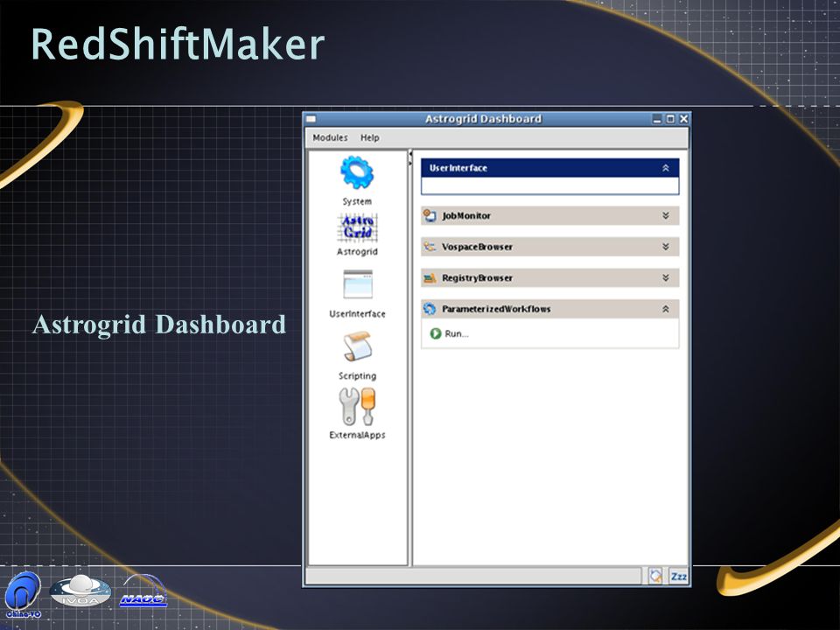Click the JobMonitor panel icon
Screen dimensions: 840x630
coord(430,215)
